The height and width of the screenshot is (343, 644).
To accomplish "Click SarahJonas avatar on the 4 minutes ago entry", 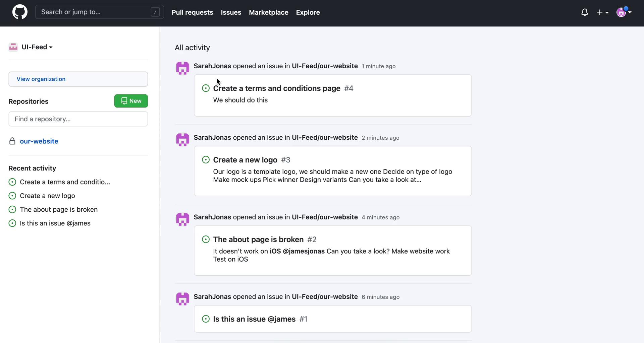I will click(182, 219).
